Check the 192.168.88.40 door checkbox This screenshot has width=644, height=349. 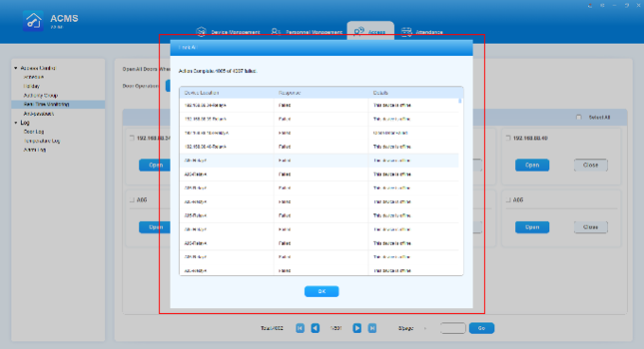click(x=508, y=138)
